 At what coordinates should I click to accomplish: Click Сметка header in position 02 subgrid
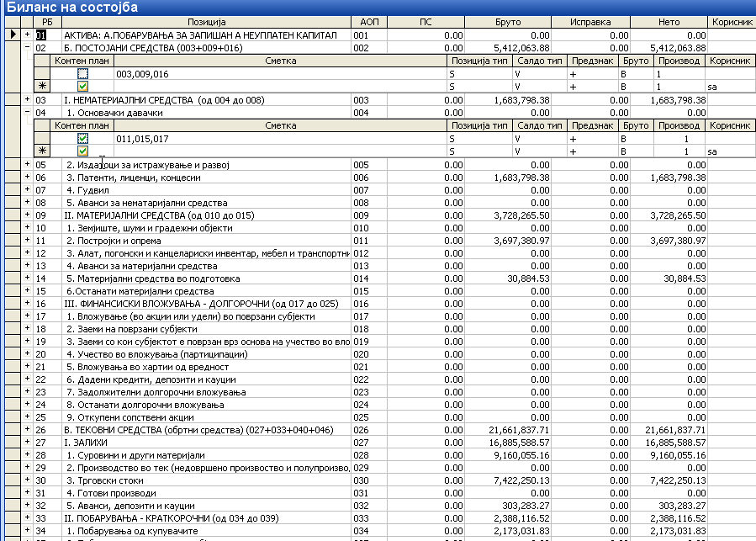[x=281, y=61]
